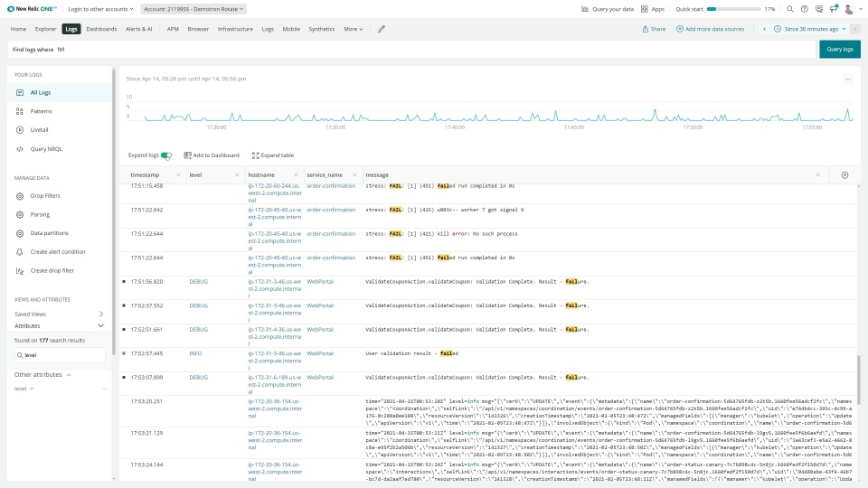Image resolution: width=868 pixels, height=488 pixels.
Task: Click the log table vertical scrollbar
Action: [859, 380]
